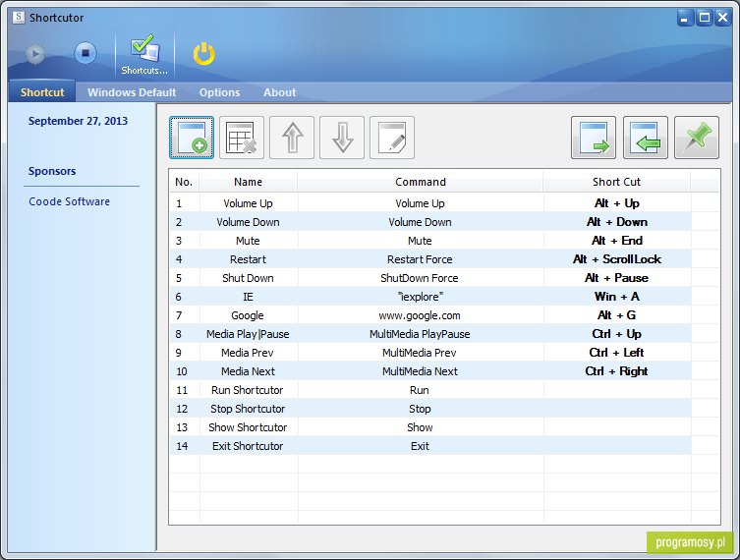Click the "iexplore" command cell
The width and height of the screenshot is (740, 560).
tap(420, 297)
